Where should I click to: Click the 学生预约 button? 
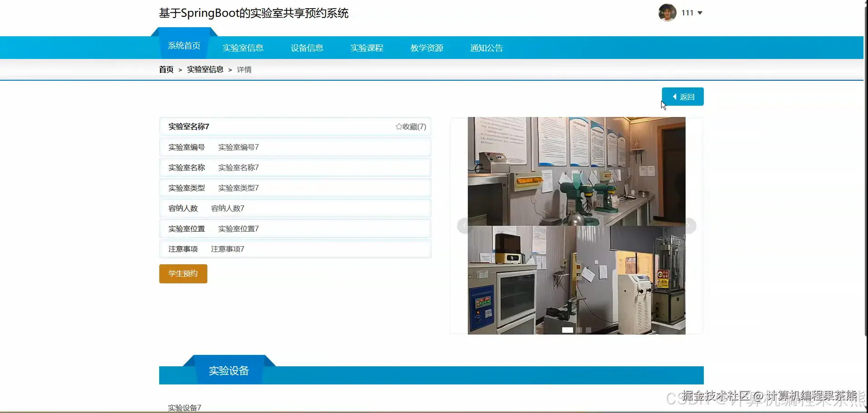(182, 273)
